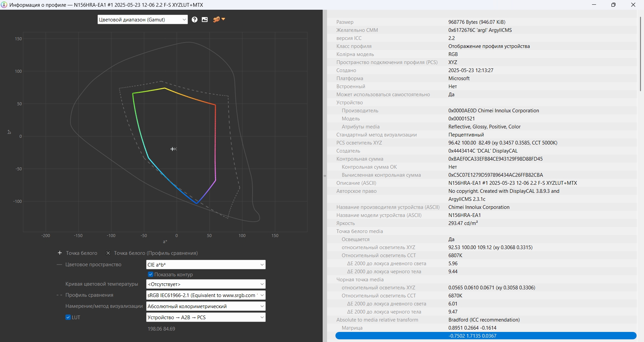
Task: Click the question mark help icon
Action: click(x=195, y=19)
